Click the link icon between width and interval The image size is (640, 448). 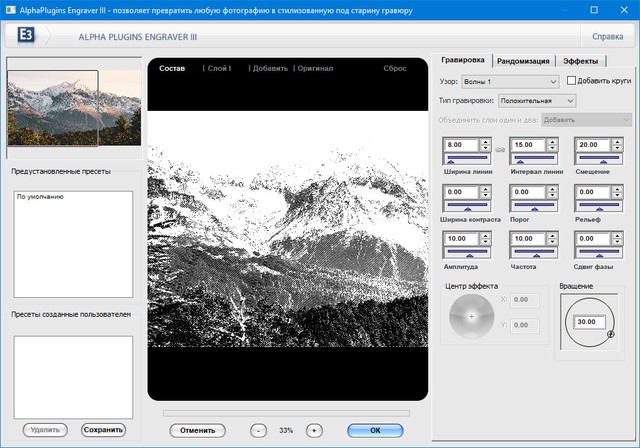(x=500, y=150)
